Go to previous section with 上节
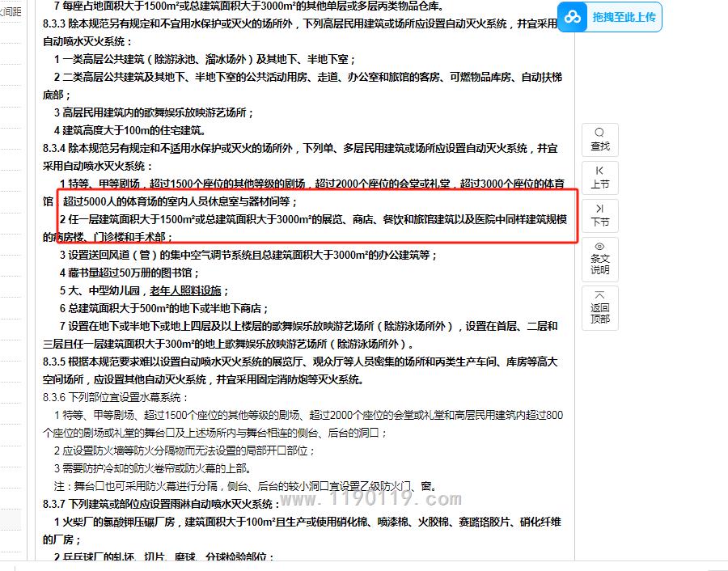Image resolution: width=728 pixels, height=571 pixels. tap(599, 177)
